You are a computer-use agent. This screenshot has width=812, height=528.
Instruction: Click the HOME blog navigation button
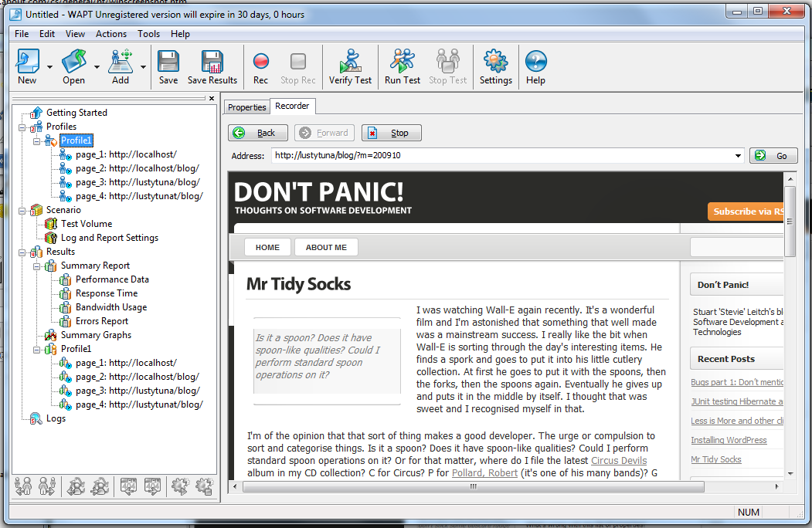(268, 248)
